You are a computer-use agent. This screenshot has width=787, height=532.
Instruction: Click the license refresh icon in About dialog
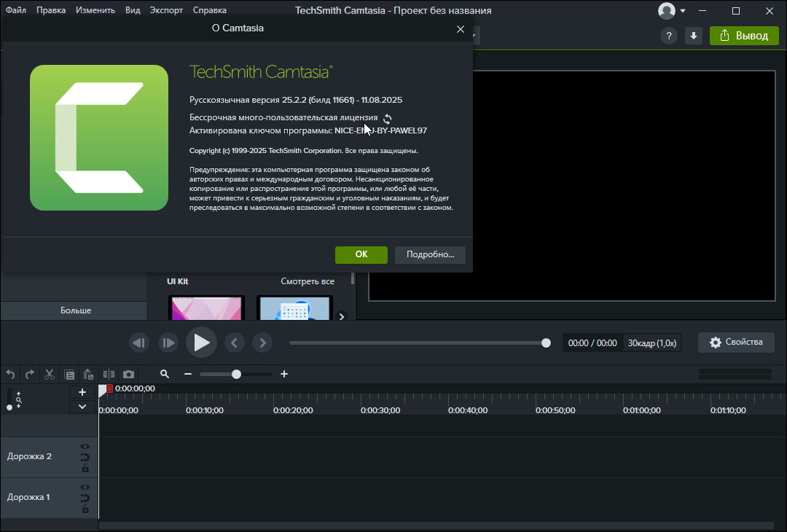(388, 119)
